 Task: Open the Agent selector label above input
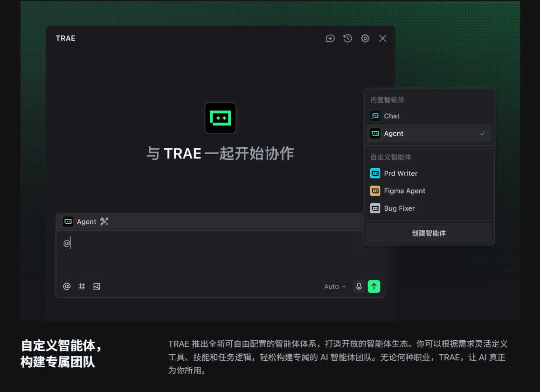coord(86,222)
